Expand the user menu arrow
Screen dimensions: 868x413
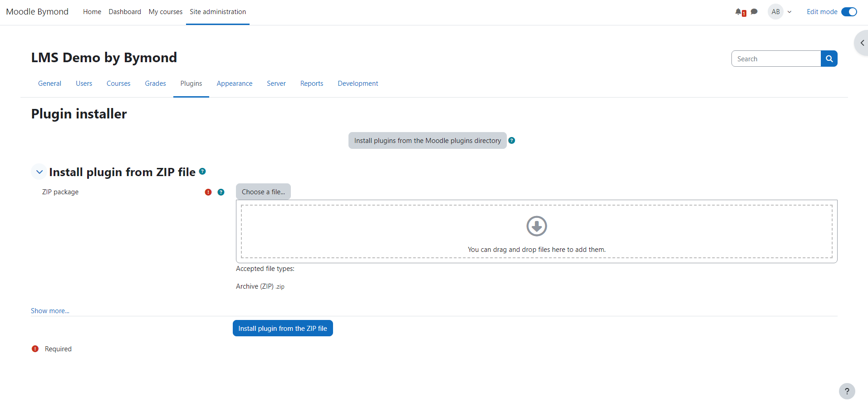click(x=790, y=12)
